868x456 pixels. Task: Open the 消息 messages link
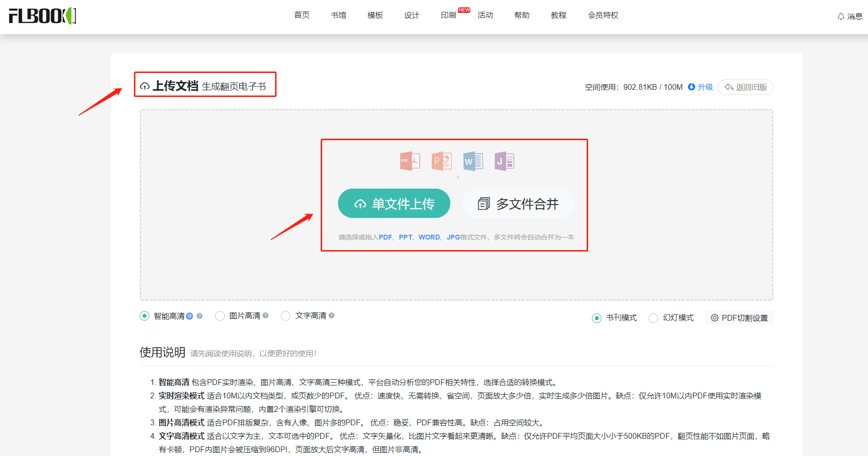click(x=855, y=17)
